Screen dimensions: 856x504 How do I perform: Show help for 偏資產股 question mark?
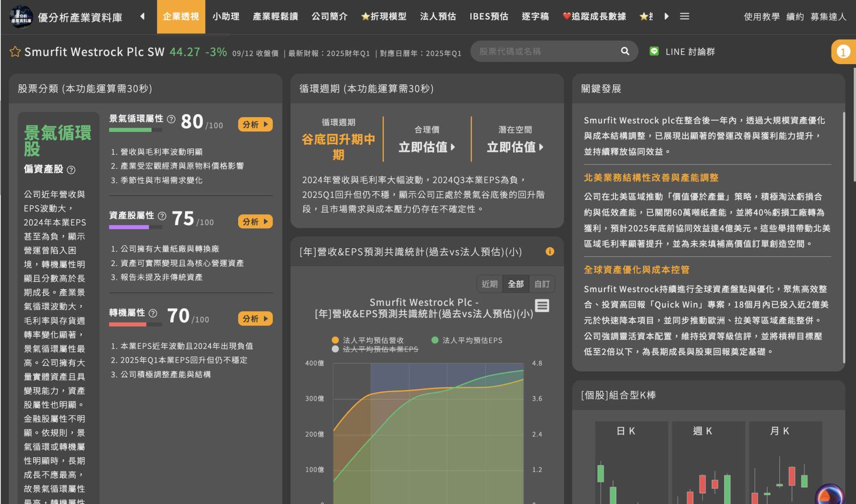click(x=71, y=170)
